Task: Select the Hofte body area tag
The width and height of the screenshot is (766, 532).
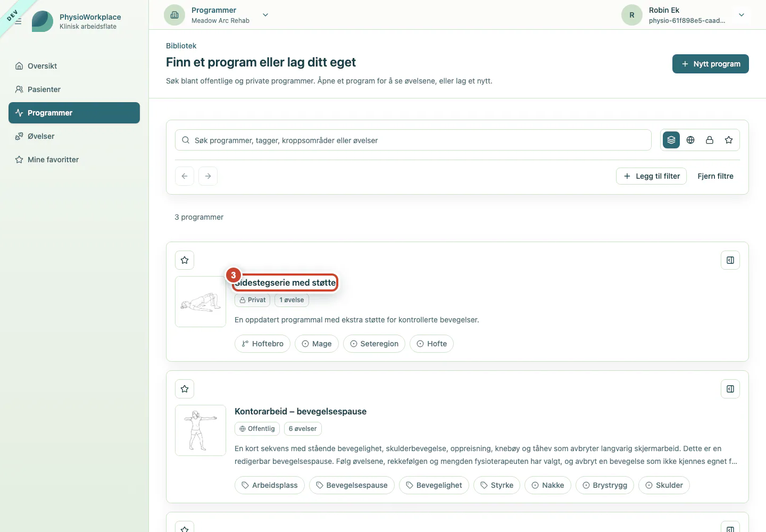Action: click(432, 344)
